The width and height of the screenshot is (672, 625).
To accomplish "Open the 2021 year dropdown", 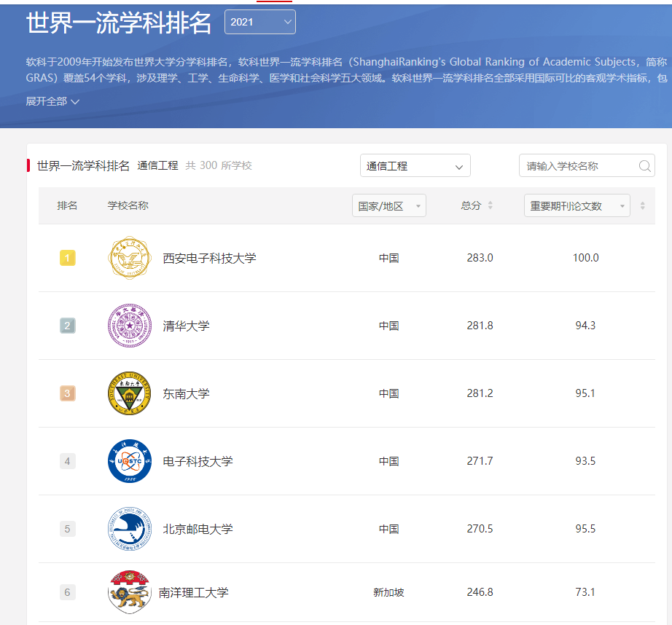I will [x=259, y=22].
